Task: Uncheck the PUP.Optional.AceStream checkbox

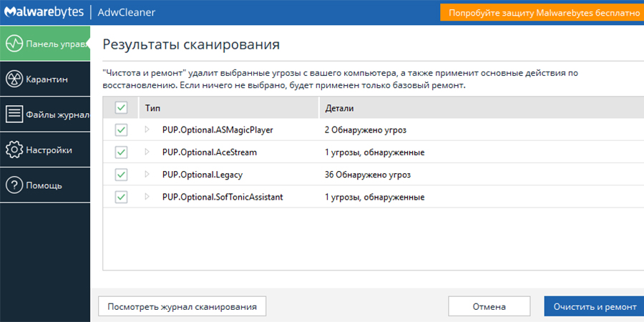Action: tap(121, 152)
